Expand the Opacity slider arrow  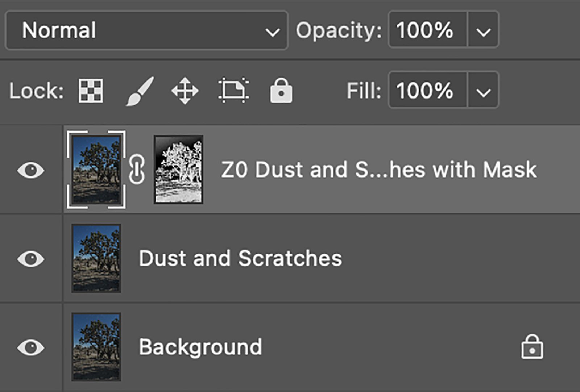tap(483, 30)
